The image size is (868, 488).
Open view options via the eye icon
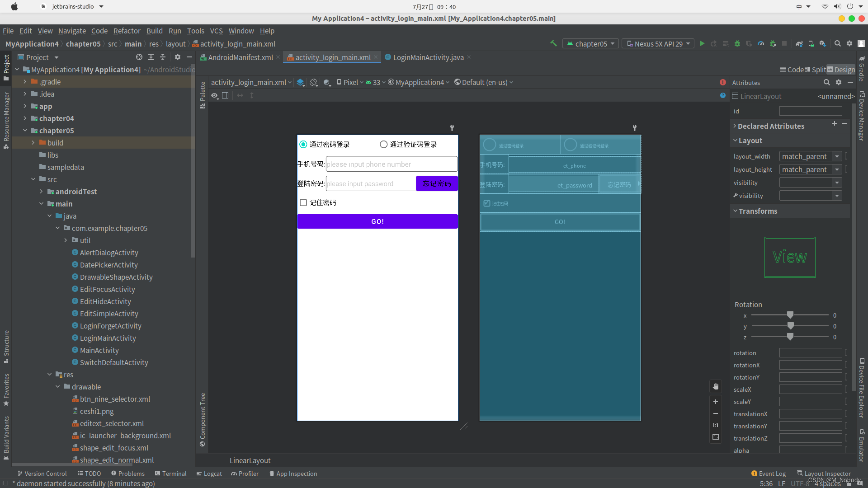[214, 95]
